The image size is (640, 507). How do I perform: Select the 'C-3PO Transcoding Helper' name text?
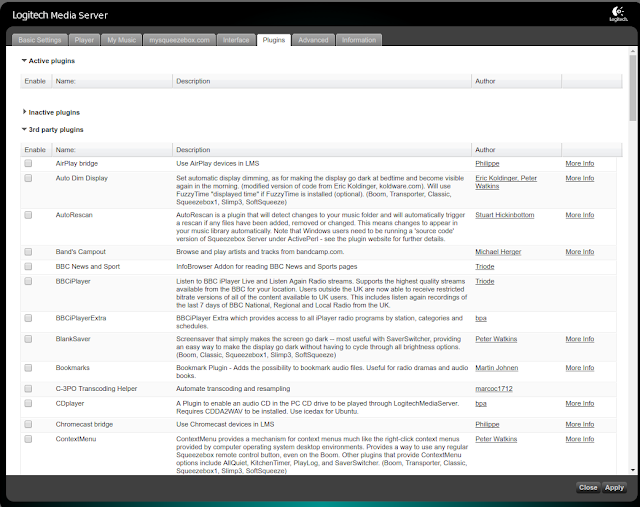96,389
